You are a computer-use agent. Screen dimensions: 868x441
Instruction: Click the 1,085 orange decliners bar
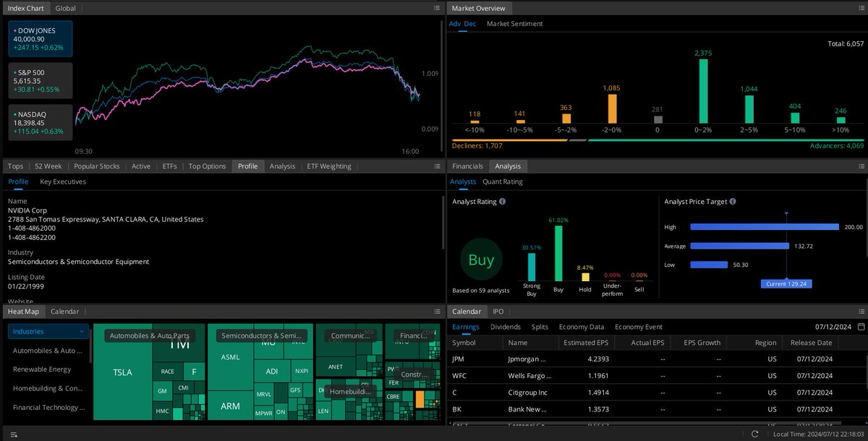pos(612,108)
